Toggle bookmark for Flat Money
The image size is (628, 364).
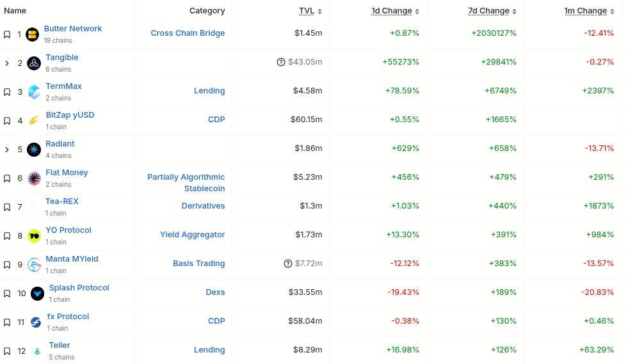point(7,178)
